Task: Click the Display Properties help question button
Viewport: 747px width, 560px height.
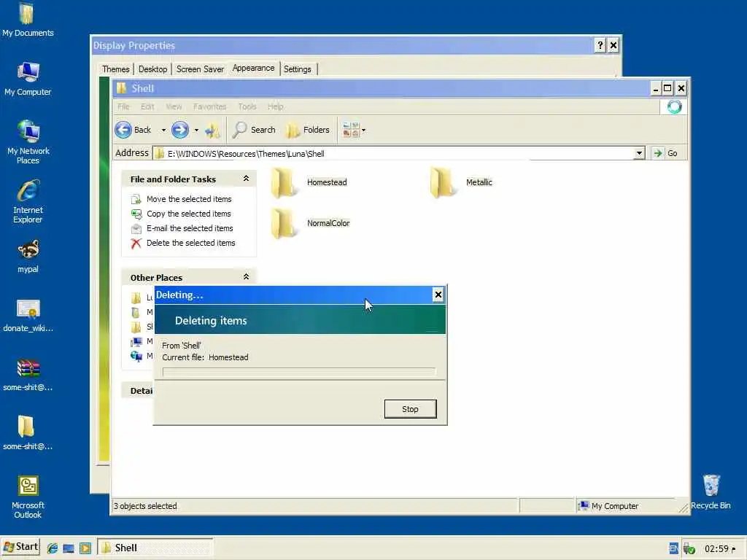Action: tap(600, 45)
